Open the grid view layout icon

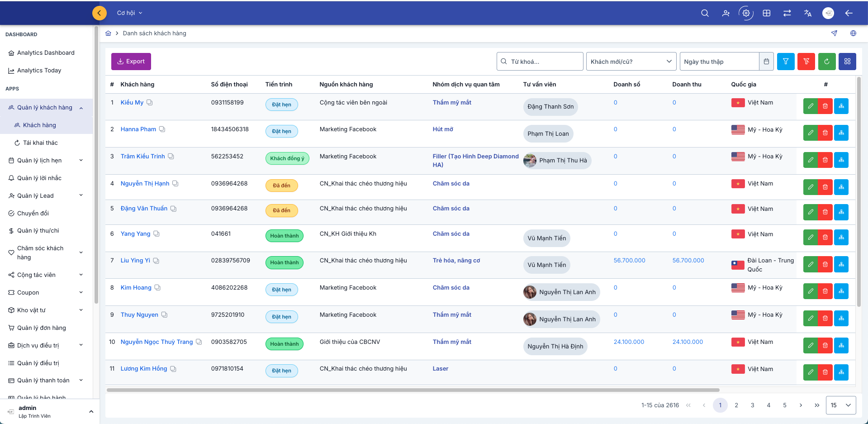[847, 62]
